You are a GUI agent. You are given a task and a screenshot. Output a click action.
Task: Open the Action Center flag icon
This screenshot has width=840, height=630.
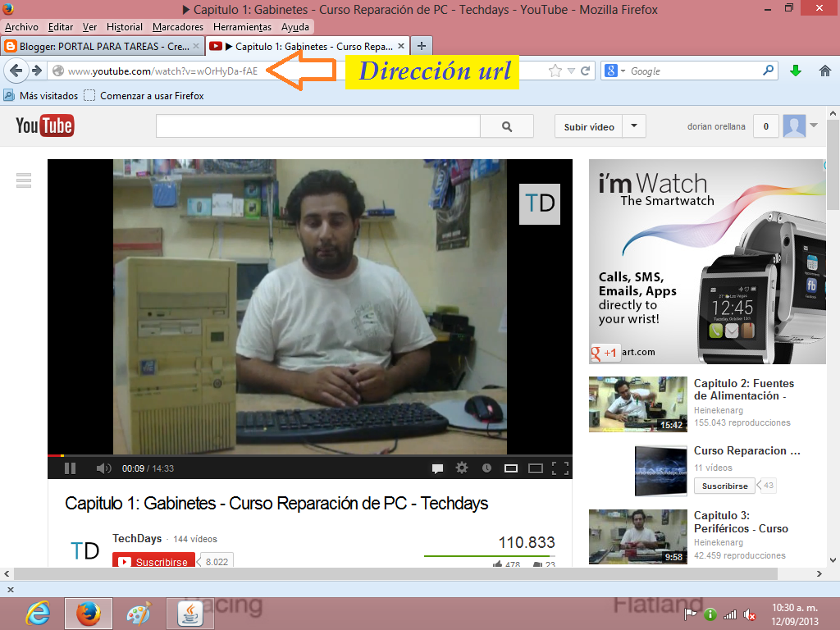691,615
